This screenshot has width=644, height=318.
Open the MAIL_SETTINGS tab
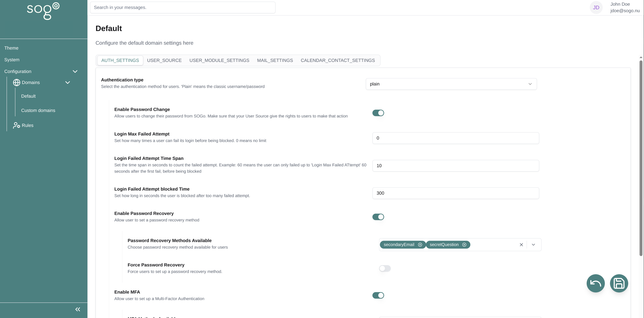[x=275, y=60]
